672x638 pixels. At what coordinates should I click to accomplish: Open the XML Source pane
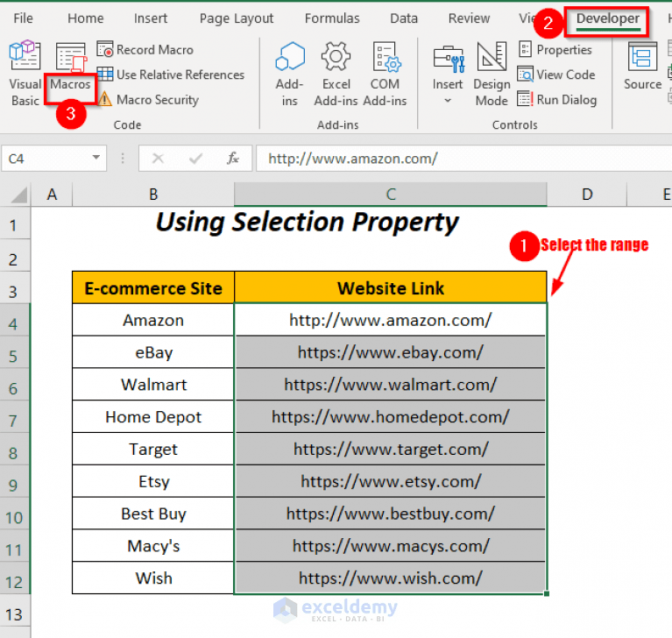click(x=642, y=67)
